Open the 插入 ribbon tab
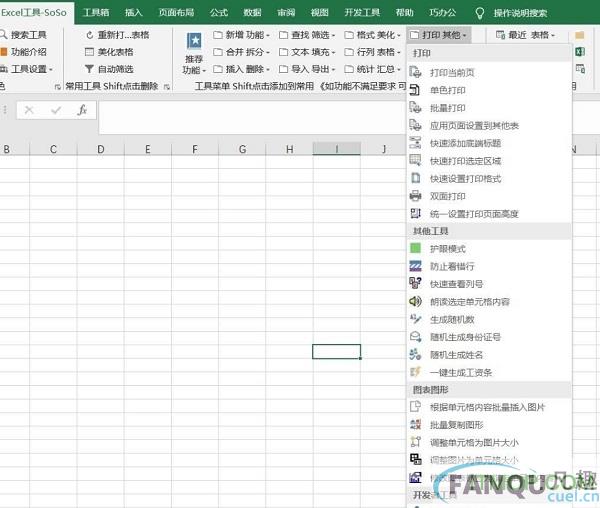 (134, 13)
